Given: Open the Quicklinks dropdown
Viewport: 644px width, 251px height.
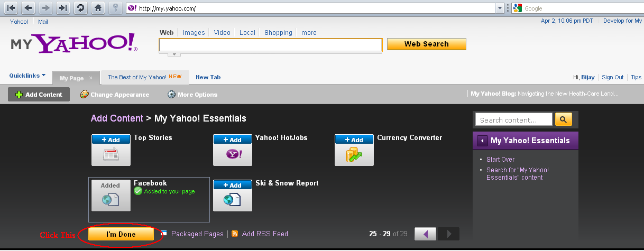Looking at the screenshot, I should tap(27, 76).
